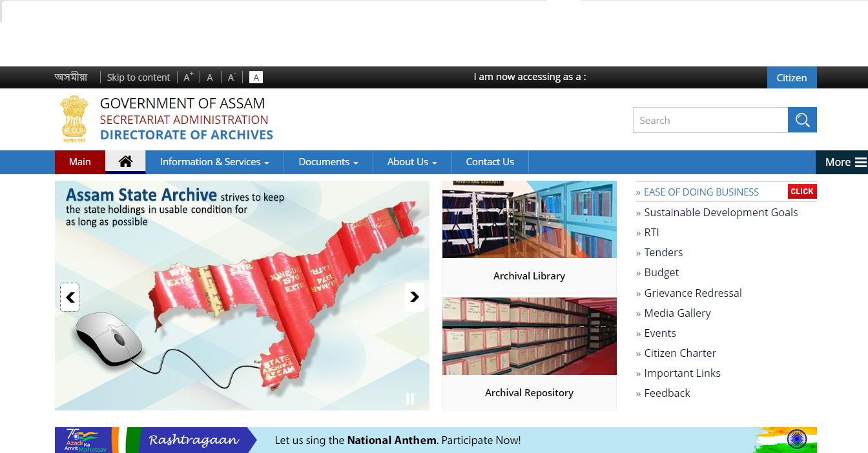Expand the Information & Services dropdown
The width and height of the screenshot is (868, 453).
(x=214, y=162)
